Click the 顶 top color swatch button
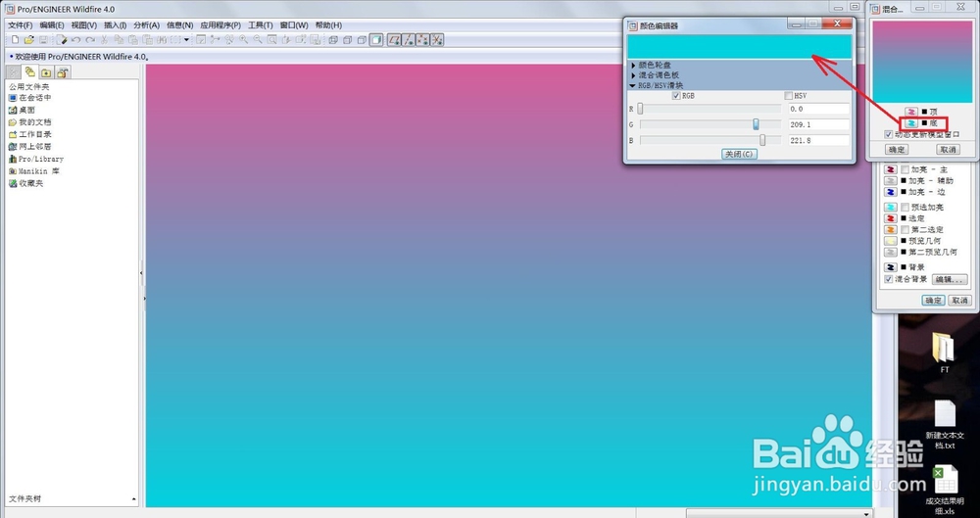 click(911, 112)
